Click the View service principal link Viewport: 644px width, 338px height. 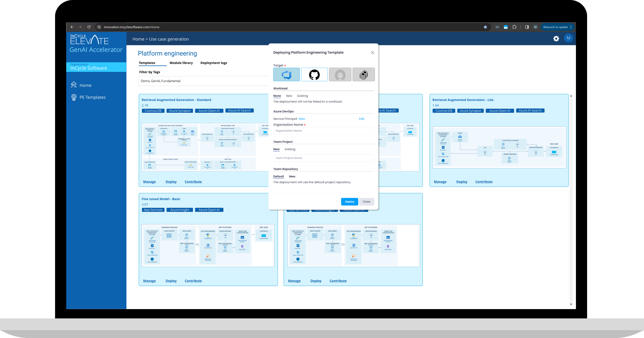(x=302, y=119)
